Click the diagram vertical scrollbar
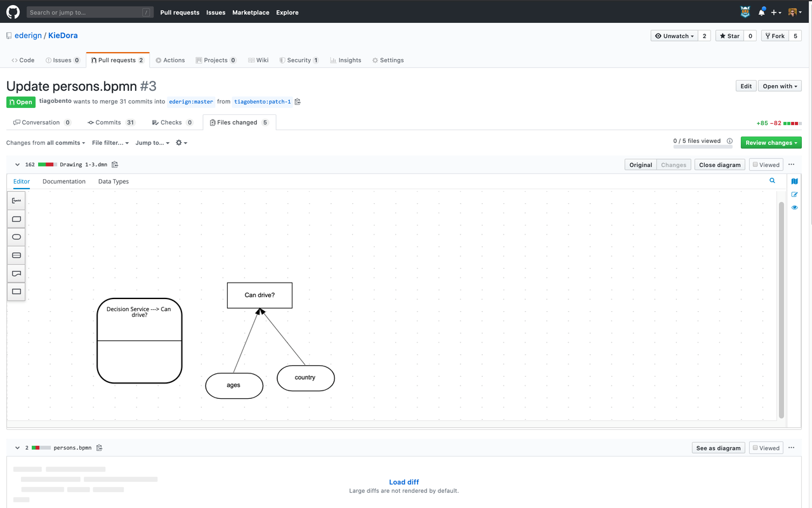This screenshot has height=508, width=812. pos(782,309)
